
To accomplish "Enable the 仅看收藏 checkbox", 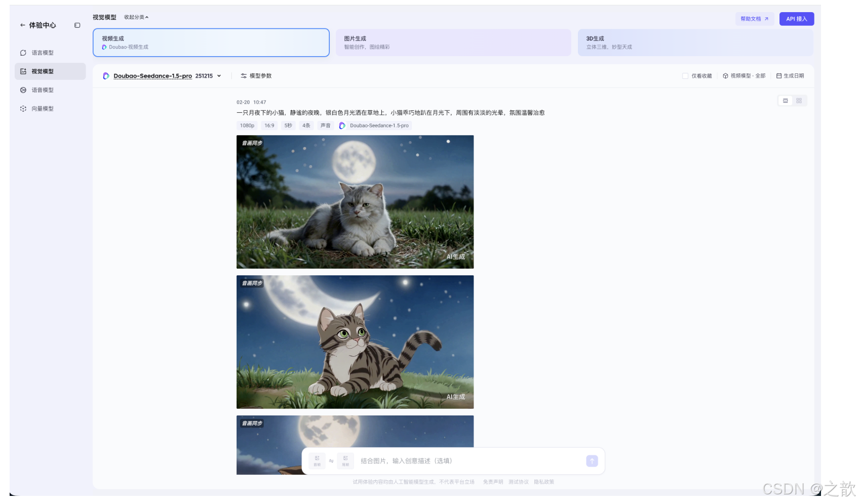I will click(x=685, y=76).
